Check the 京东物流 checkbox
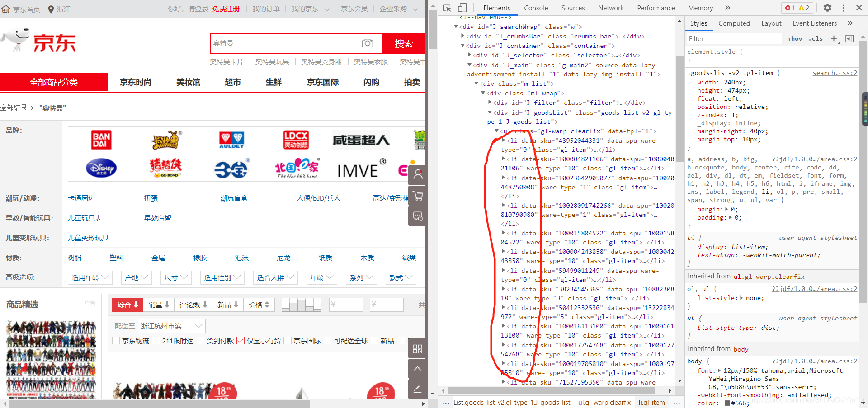The width and height of the screenshot is (868, 408). 116,341
